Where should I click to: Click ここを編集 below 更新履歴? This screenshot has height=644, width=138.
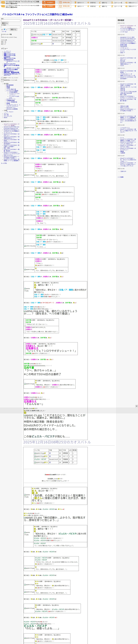[120, 177]
